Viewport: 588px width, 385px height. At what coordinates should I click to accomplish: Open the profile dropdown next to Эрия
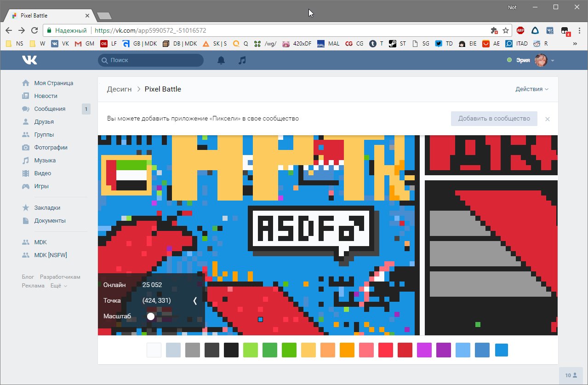pos(552,60)
